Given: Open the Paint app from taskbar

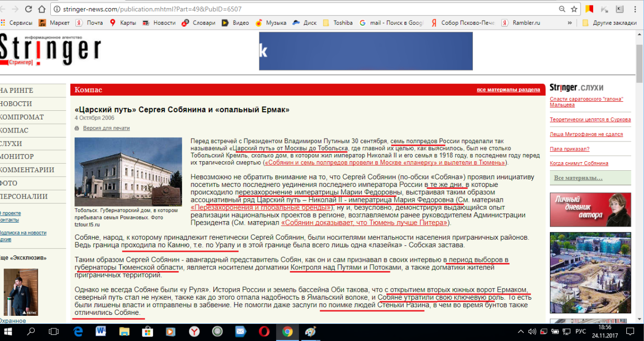Looking at the screenshot, I should [x=310, y=332].
